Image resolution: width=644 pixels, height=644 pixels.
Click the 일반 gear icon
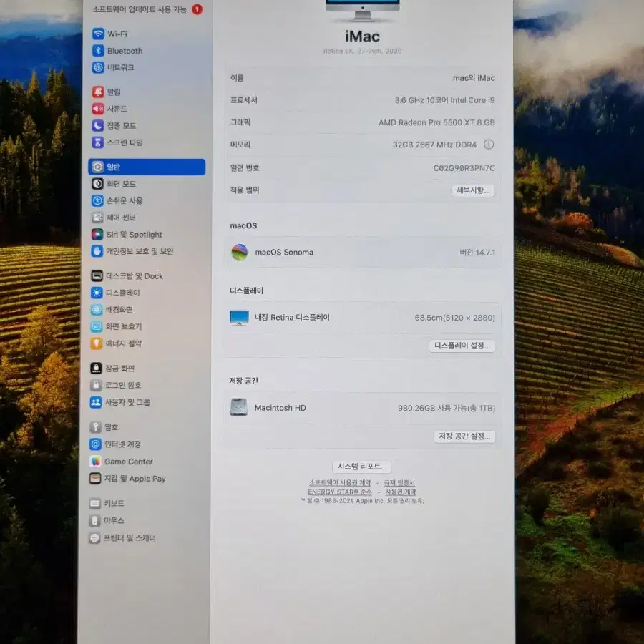coord(97,167)
